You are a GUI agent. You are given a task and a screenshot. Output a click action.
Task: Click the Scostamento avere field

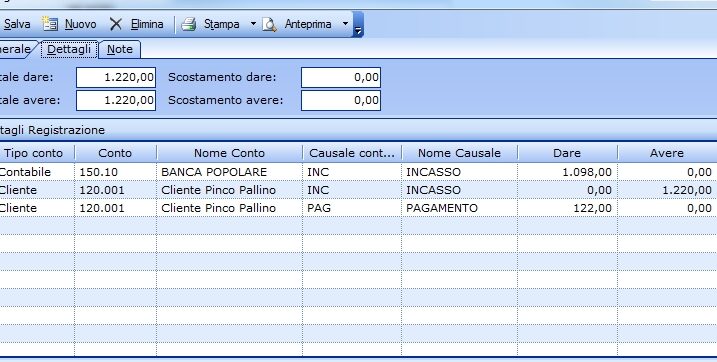[341, 100]
